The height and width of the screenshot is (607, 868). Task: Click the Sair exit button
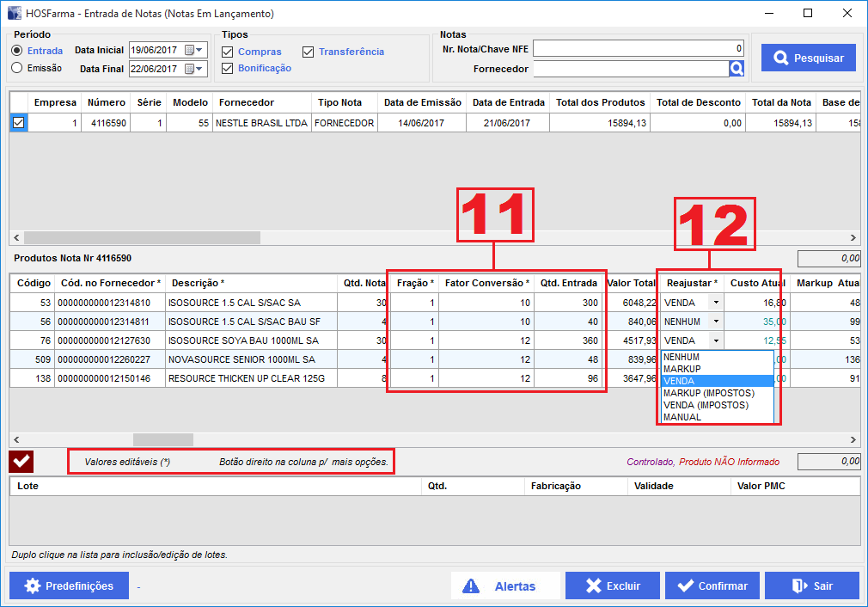click(x=812, y=586)
